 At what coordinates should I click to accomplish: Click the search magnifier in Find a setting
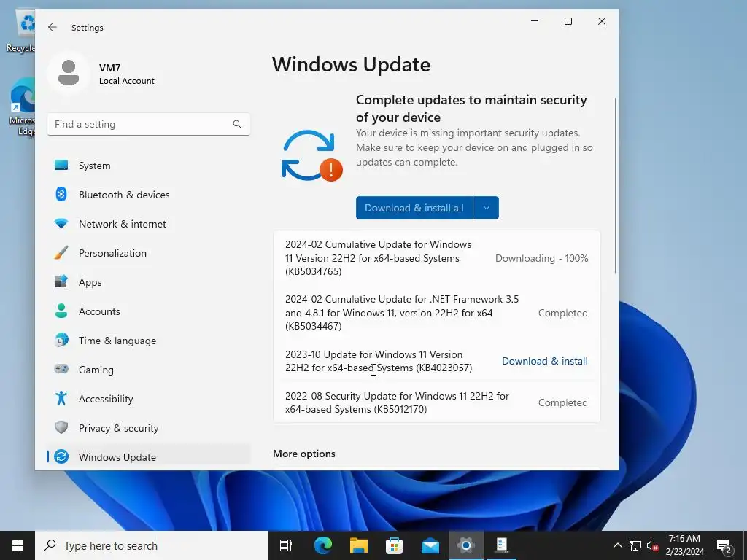click(237, 124)
